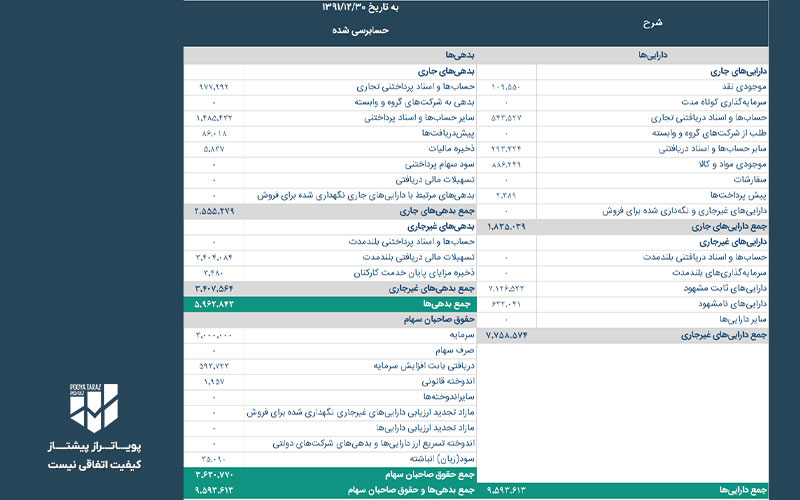Click the سایر حساب‌ها و اسناد پرداختنی label
Viewport: 800px width, 500px height.
[x=419, y=118]
